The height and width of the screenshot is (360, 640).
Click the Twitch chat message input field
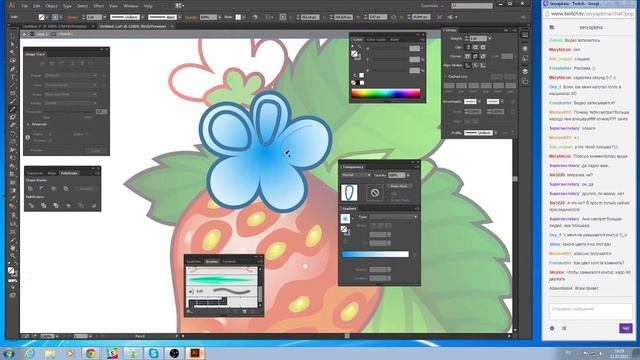pos(590,311)
